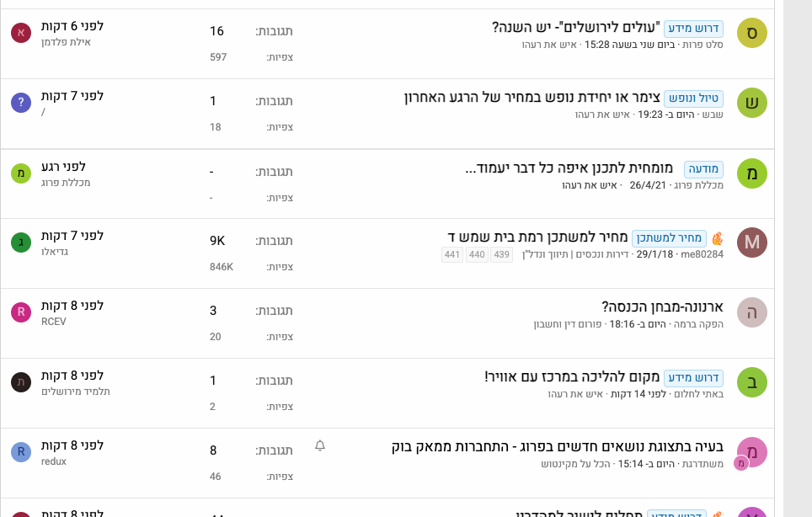
Task: Click last poster name אילת פלדמן
Action: 66,41
